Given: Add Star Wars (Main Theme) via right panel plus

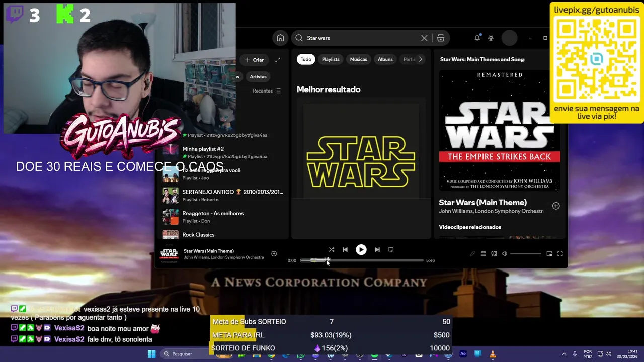Looking at the screenshot, I should pyautogui.click(x=556, y=206).
